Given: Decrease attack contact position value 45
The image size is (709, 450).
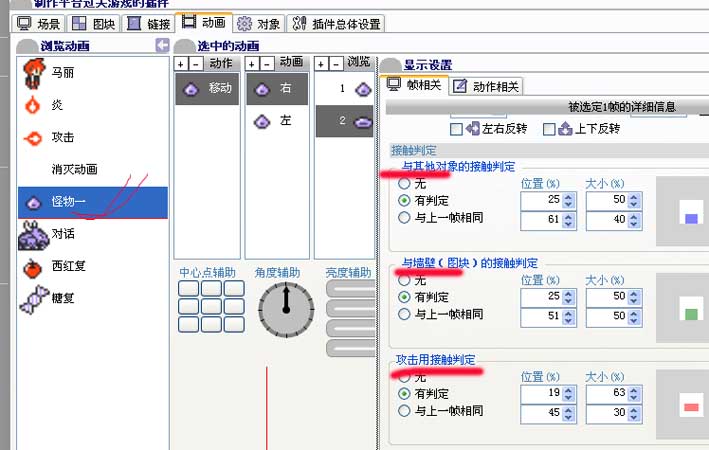Looking at the screenshot, I should 568,418.
